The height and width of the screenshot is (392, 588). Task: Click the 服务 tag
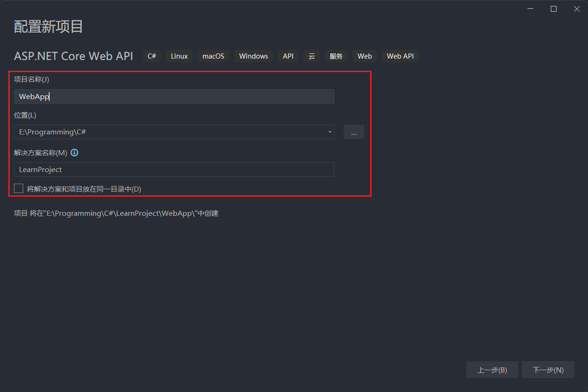[x=336, y=56]
